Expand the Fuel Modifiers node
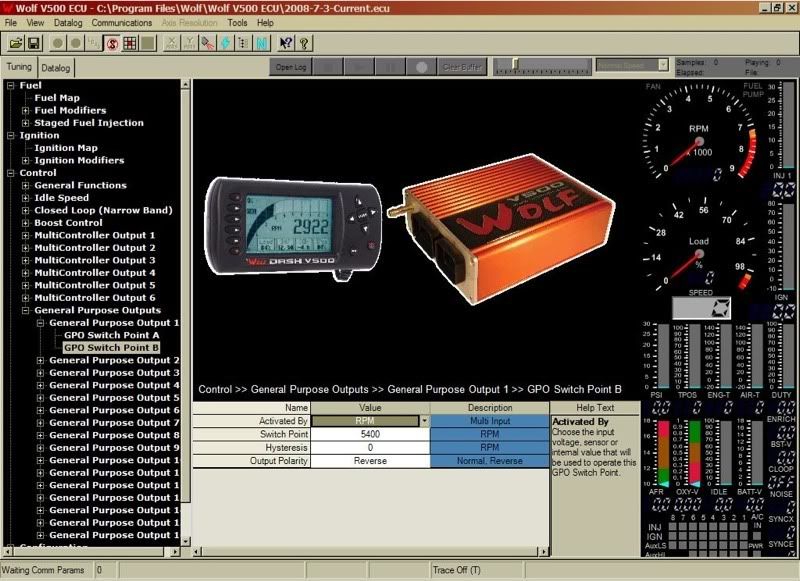This screenshot has height=581, width=800. click(x=25, y=111)
